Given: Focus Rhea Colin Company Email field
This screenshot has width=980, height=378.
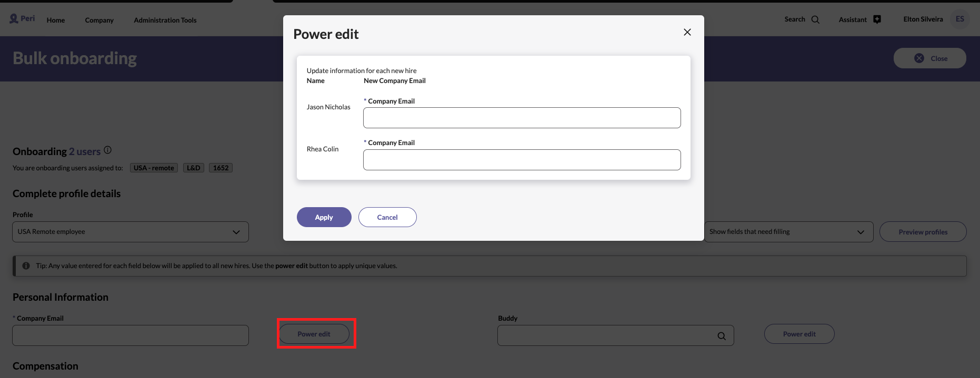Looking at the screenshot, I should click(522, 160).
